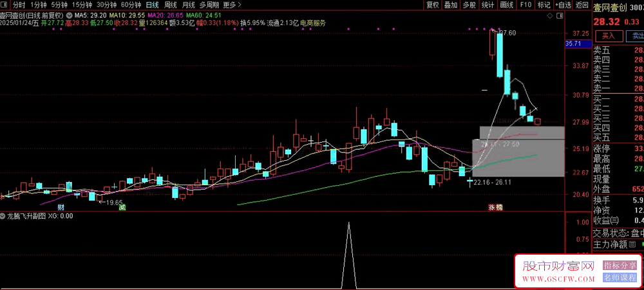Select the 5分钟 period tab
This screenshot has width=644, height=290.
[59, 5]
